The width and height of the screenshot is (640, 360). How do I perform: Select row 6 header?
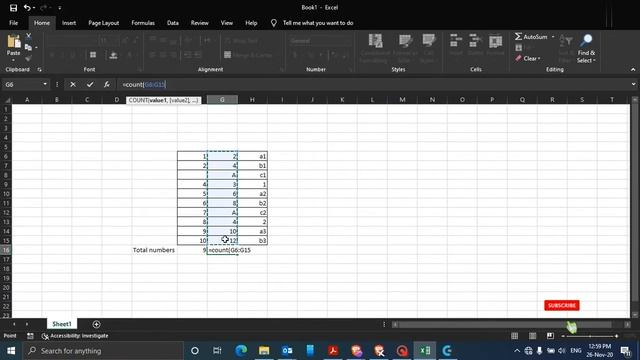(6, 156)
